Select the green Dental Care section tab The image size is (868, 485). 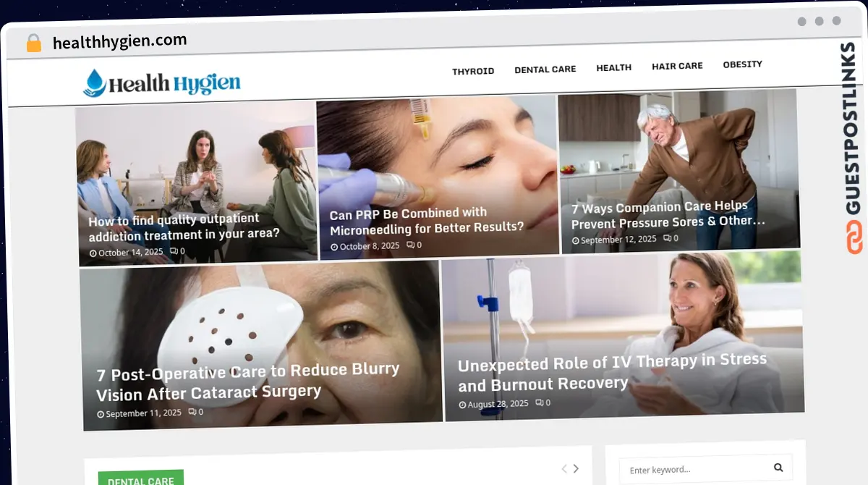point(141,478)
